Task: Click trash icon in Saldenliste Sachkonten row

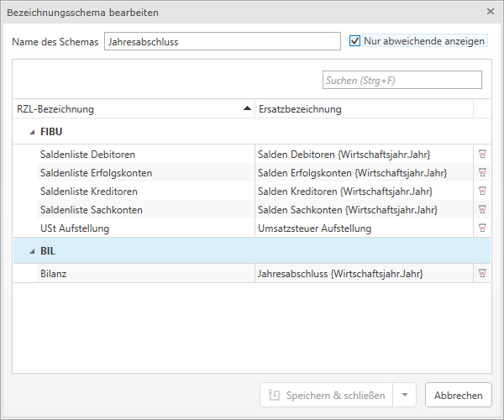Action: 482,210
